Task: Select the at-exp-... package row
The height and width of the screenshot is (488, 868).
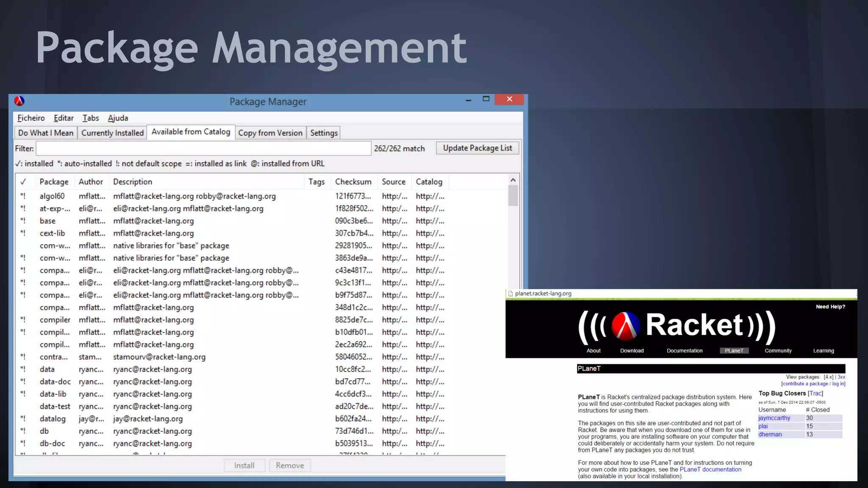Action: pyautogui.click(x=262, y=208)
